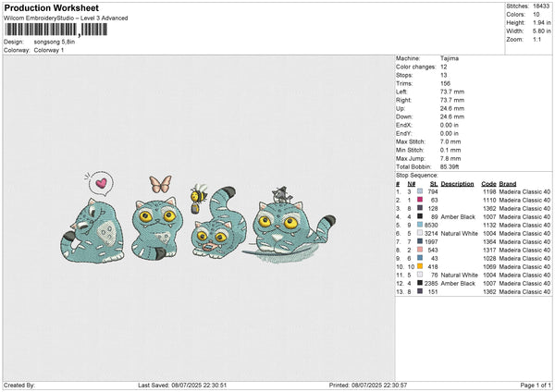Click the Trims value '156'
Viewport: 555px width, 392px height.
pos(445,83)
